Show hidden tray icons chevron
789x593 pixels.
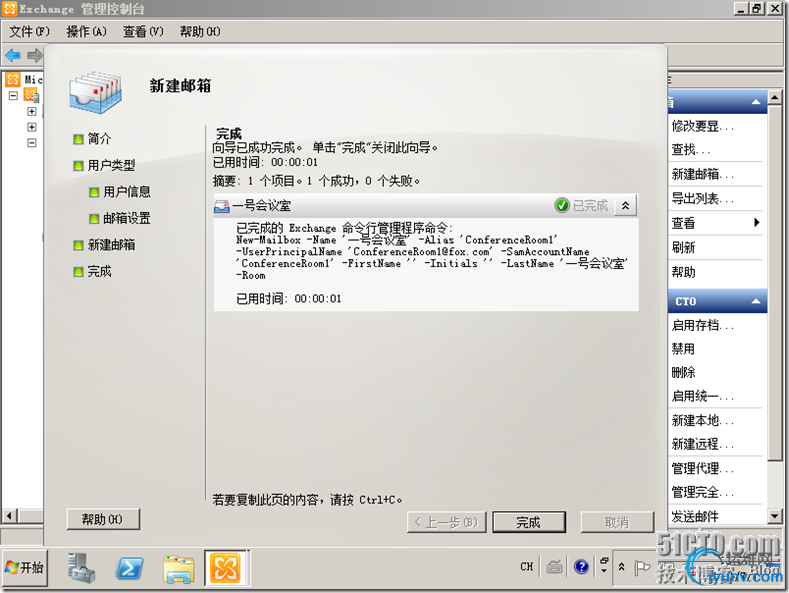pyautogui.click(x=621, y=567)
